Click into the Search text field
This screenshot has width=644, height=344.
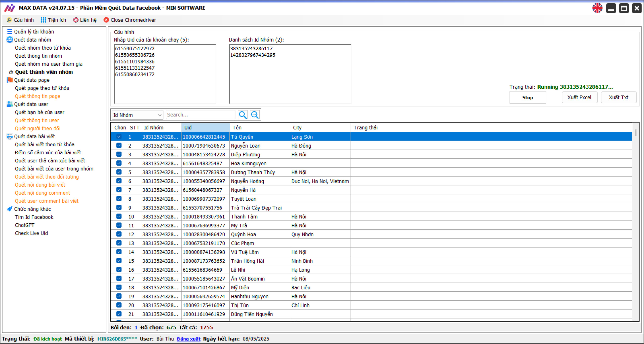coord(200,115)
